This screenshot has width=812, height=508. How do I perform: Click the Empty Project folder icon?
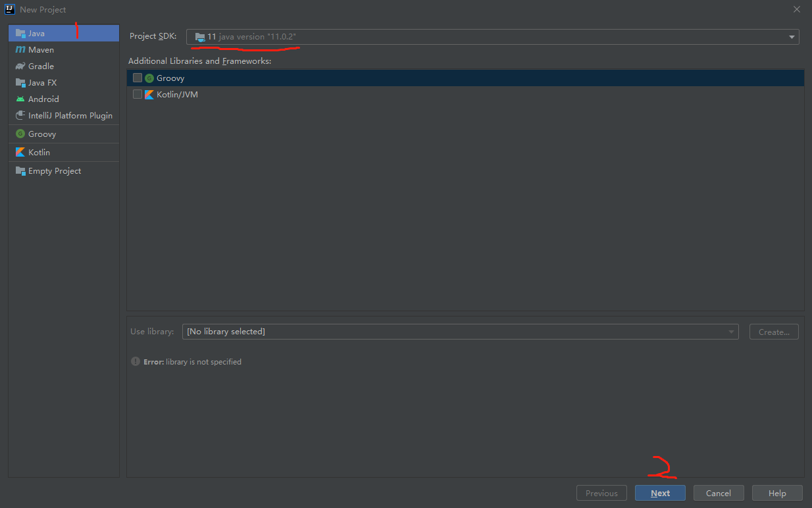coord(20,170)
